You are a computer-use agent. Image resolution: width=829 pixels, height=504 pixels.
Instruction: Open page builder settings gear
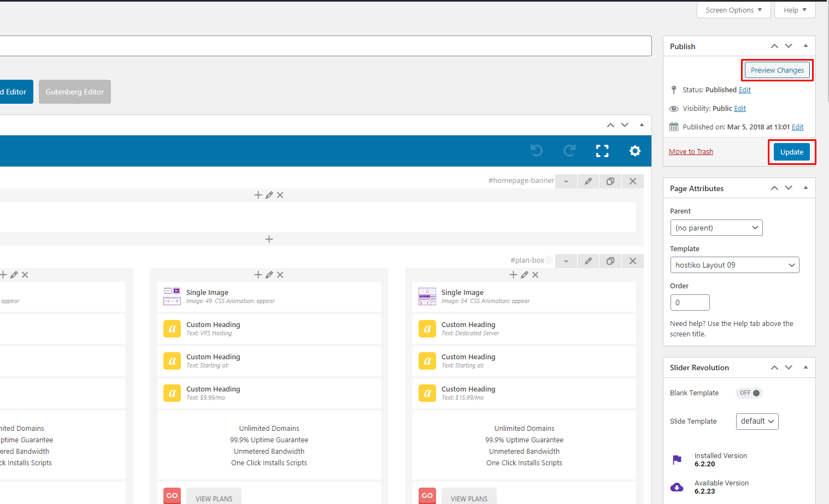point(634,151)
